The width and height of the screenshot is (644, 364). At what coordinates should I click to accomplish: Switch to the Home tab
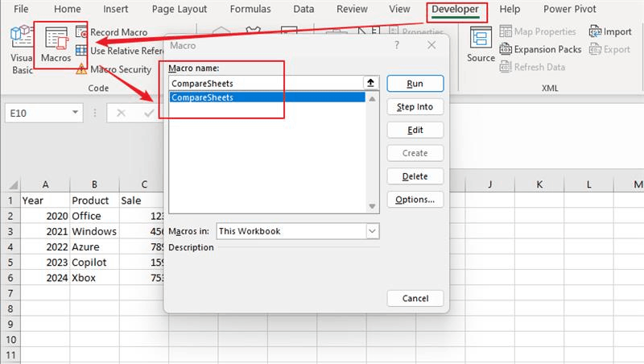click(x=68, y=9)
